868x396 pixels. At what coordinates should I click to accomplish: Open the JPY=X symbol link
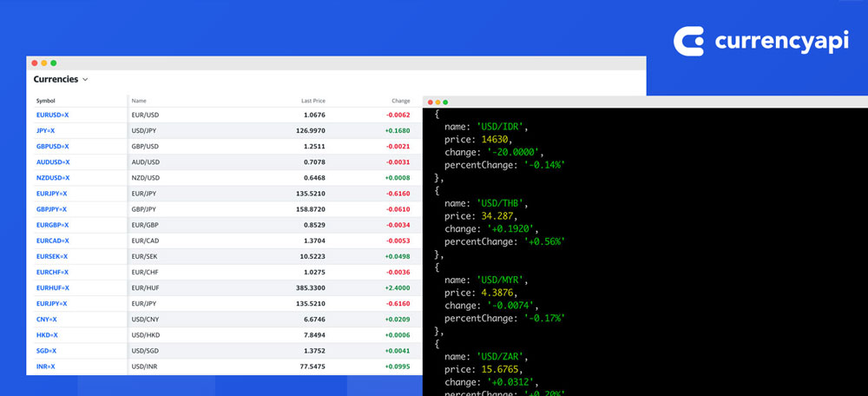tap(45, 130)
